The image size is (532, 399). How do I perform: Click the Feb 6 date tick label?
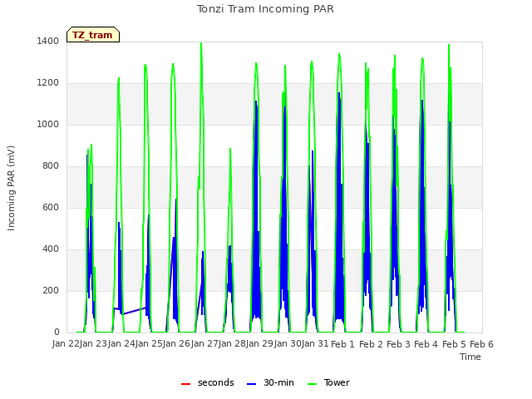point(481,344)
